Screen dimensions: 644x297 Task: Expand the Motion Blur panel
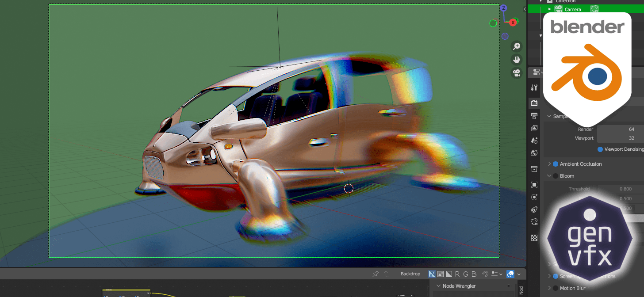[549, 288]
